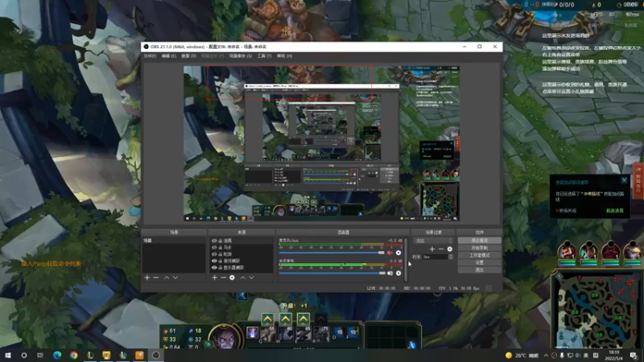Click the Q ability icon in game HUD
This screenshot has height=362, width=644.
268,334
